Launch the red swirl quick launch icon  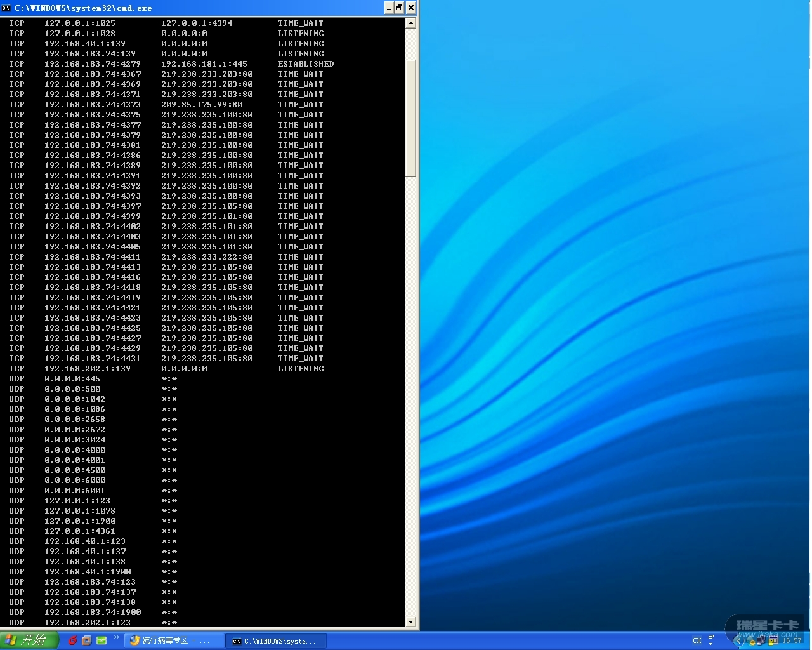click(72, 640)
